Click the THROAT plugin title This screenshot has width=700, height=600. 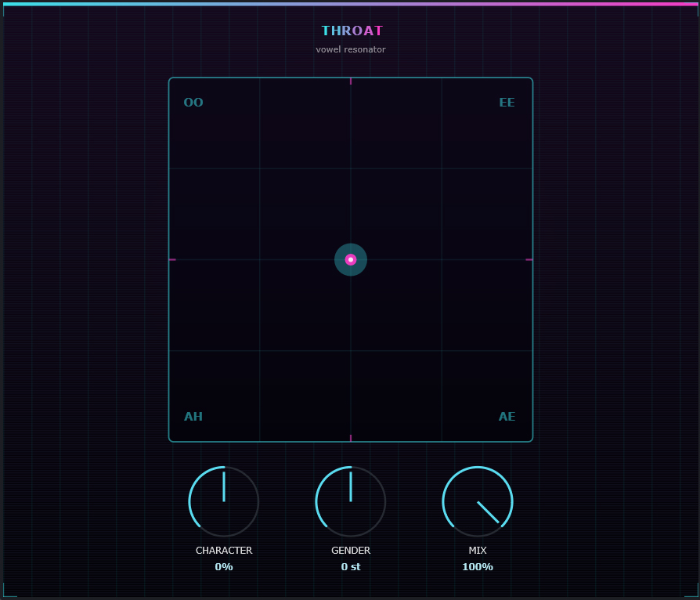(352, 31)
